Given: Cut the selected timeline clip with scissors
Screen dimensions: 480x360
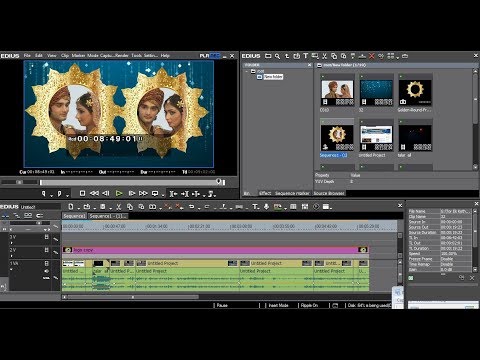Looking at the screenshot, I should 118,207.
